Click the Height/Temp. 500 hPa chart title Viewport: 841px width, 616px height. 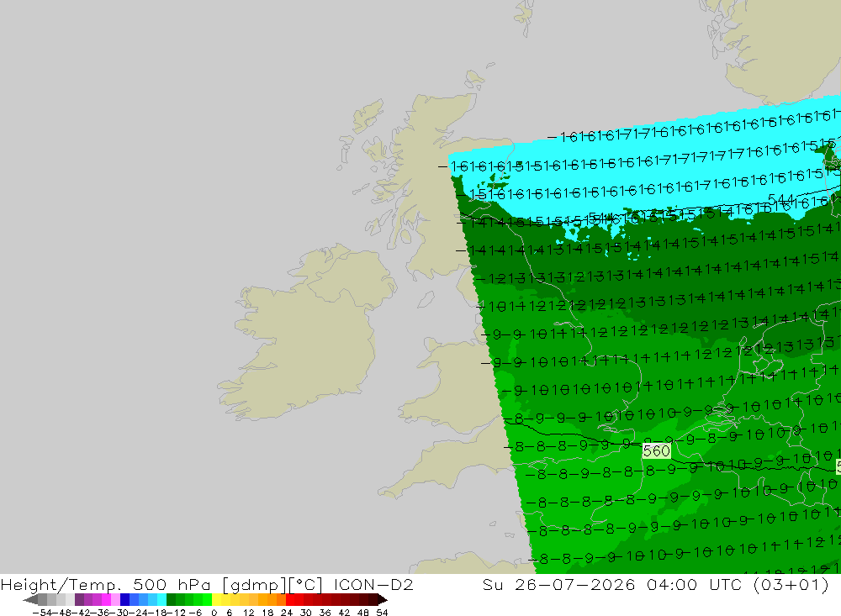(207, 584)
